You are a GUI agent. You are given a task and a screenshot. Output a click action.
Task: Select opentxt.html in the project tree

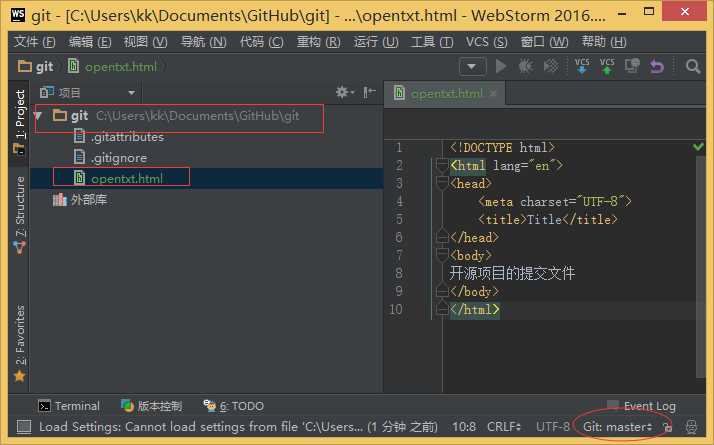[127, 179]
